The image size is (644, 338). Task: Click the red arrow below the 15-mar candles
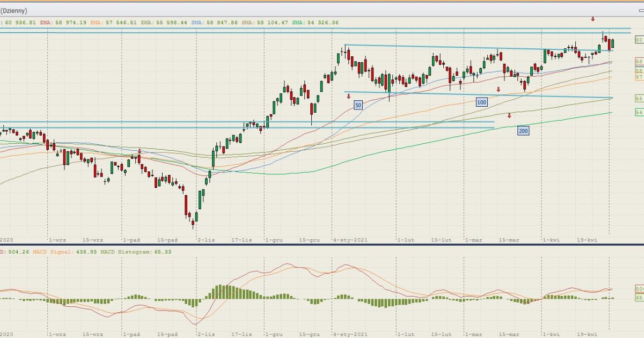(498, 90)
